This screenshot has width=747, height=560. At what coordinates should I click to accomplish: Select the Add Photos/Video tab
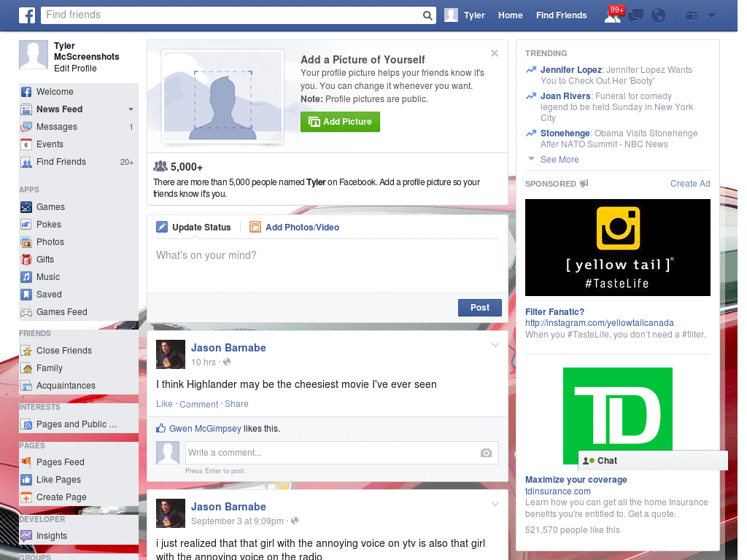(295, 227)
